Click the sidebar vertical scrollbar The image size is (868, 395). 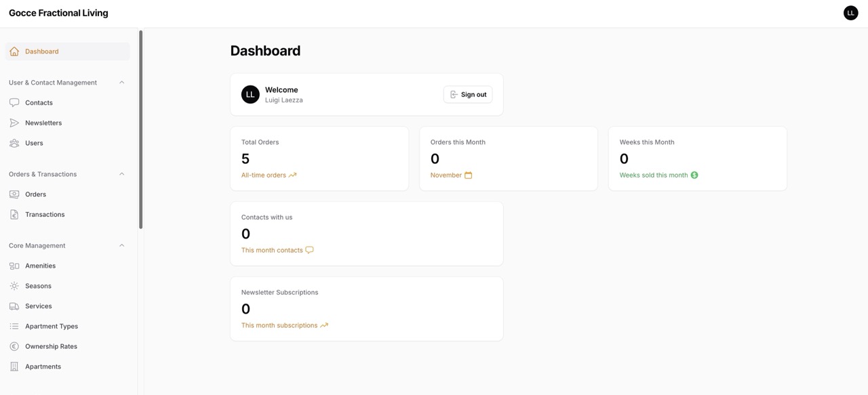[x=140, y=129]
